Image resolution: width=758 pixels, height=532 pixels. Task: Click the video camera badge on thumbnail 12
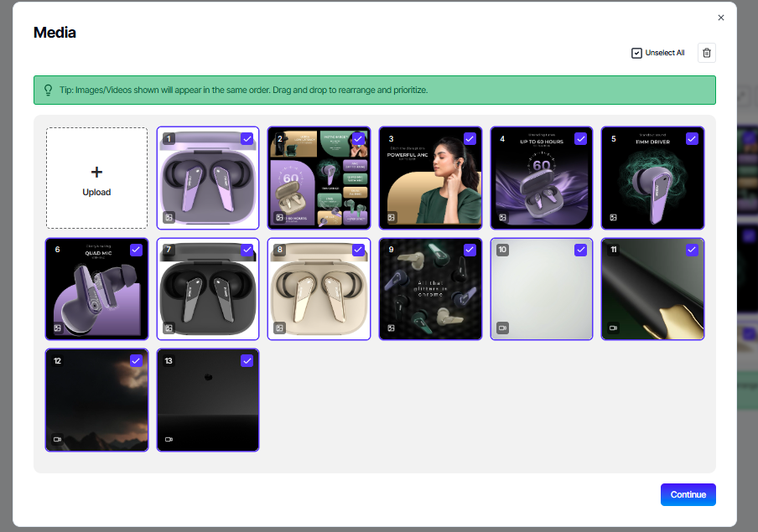pos(57,439)
